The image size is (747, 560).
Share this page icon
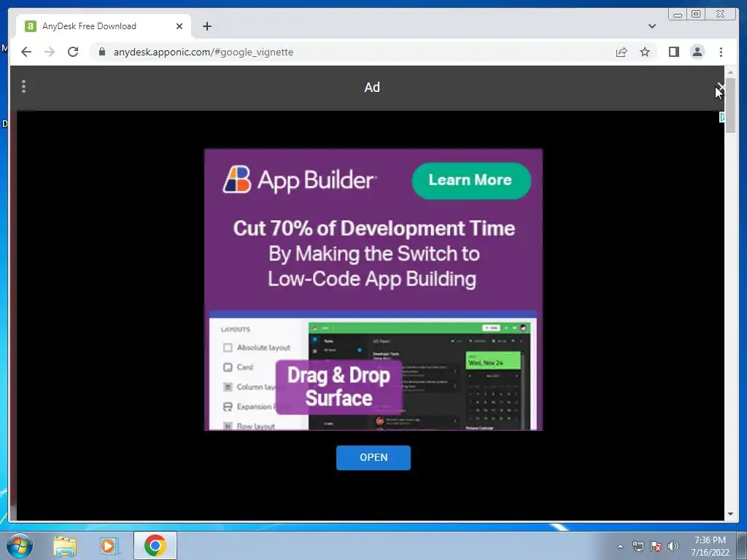(622, 52)
